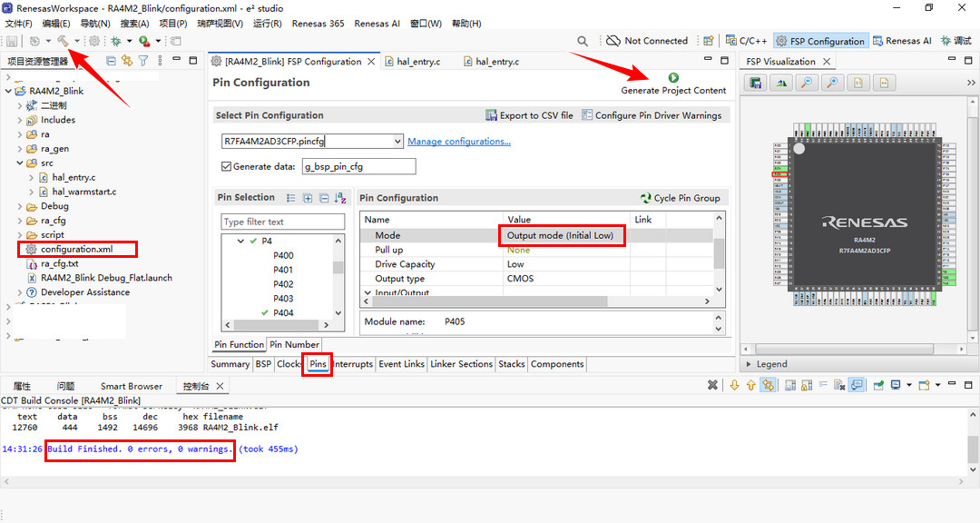Click the Debug bug icon in toolbar
The width and height of the screenshot is (980, 523).
coord(115,41)
